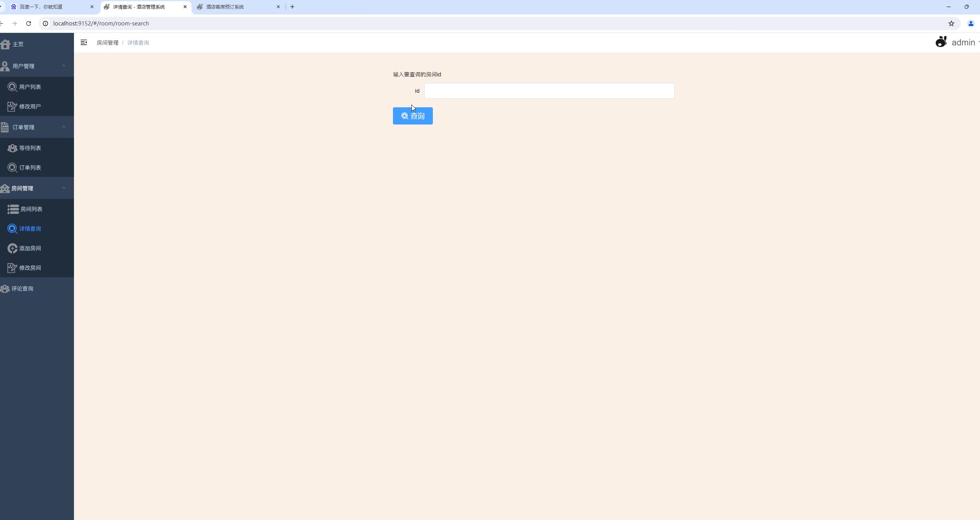Click the 修改房间 edit icon
This screenshot has height=520, width=980.
(x=12, y=268)
